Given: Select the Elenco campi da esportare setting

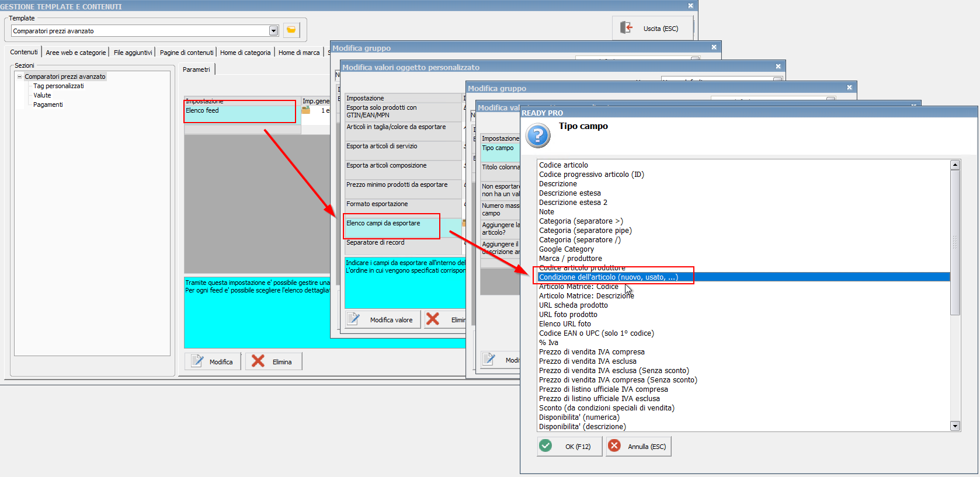Looking at the screenshot, I should (x=403, y=228).
